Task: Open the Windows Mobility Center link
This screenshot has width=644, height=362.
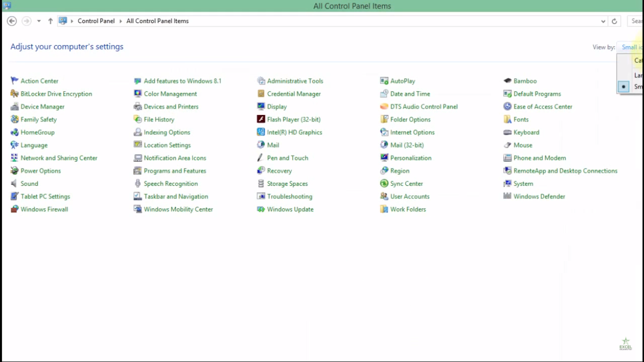Action: pyautogui.click(x=178, y=209)
